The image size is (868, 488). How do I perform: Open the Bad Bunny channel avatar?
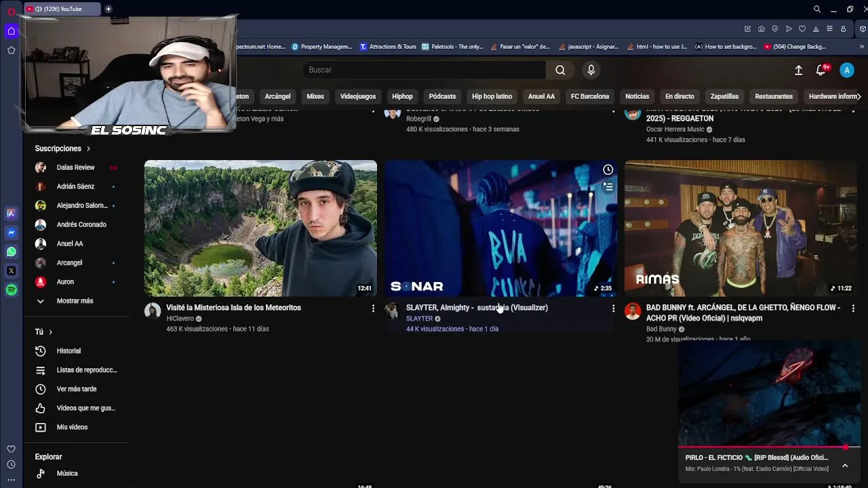click(x=633, y=311)
